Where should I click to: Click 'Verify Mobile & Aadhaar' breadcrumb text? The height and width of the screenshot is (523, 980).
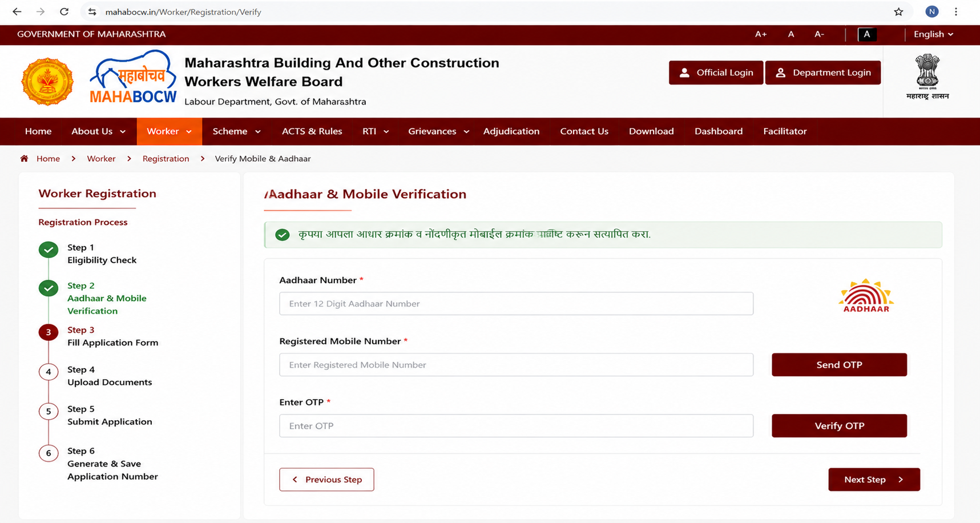tap(263, 159)
